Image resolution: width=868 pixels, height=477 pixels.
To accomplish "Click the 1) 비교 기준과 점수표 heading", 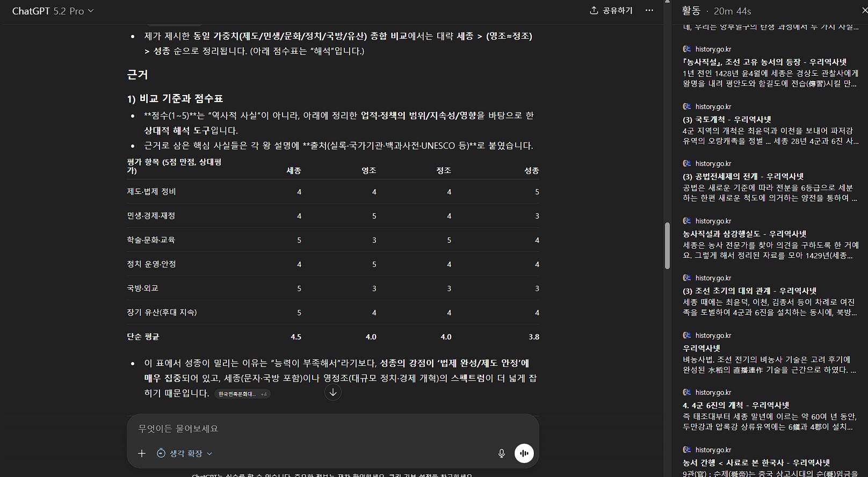I will [x=175, y=98].
